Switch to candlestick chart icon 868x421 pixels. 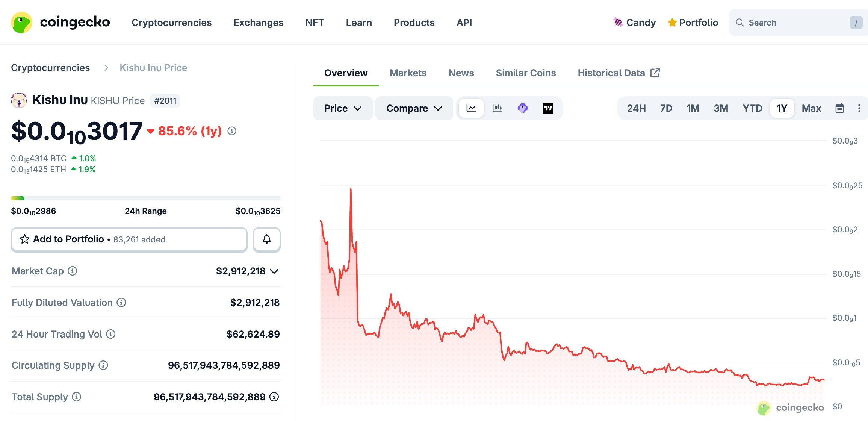pyautogui.click(x=497, y=108)
